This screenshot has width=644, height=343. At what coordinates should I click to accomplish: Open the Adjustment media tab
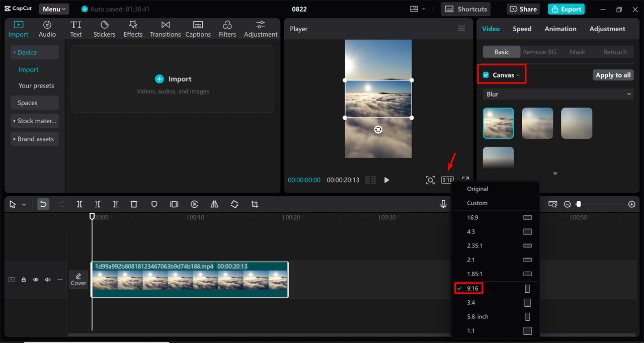(261, 29)
